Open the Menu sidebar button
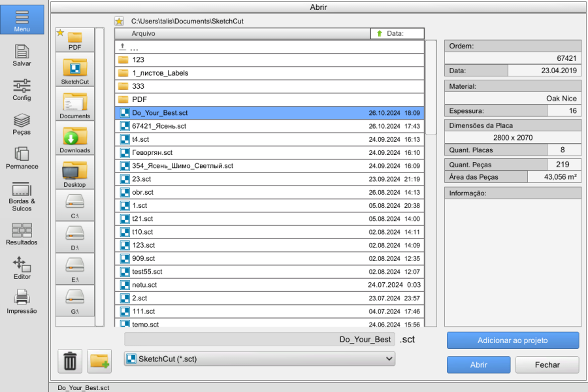This screenshot has width=588, height=392. click(22, 20)
